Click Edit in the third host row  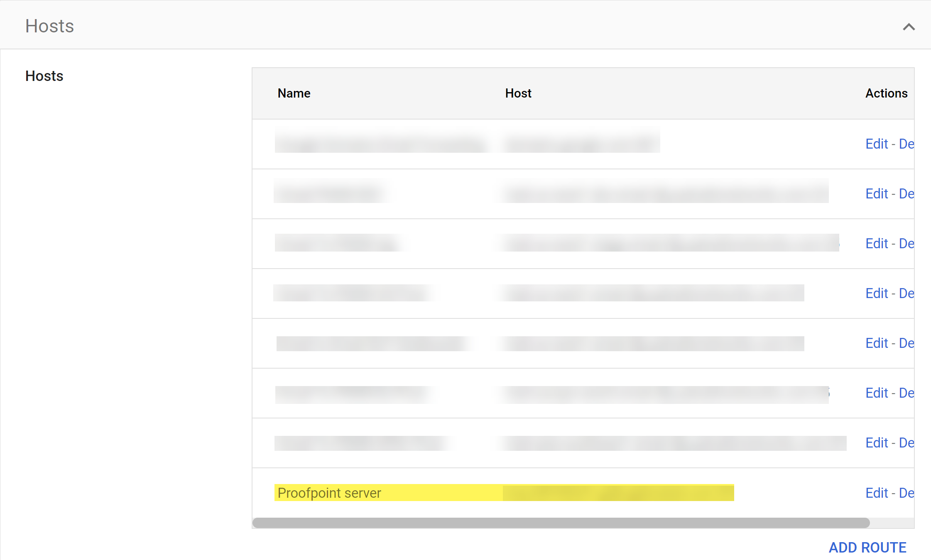[876, 244]
